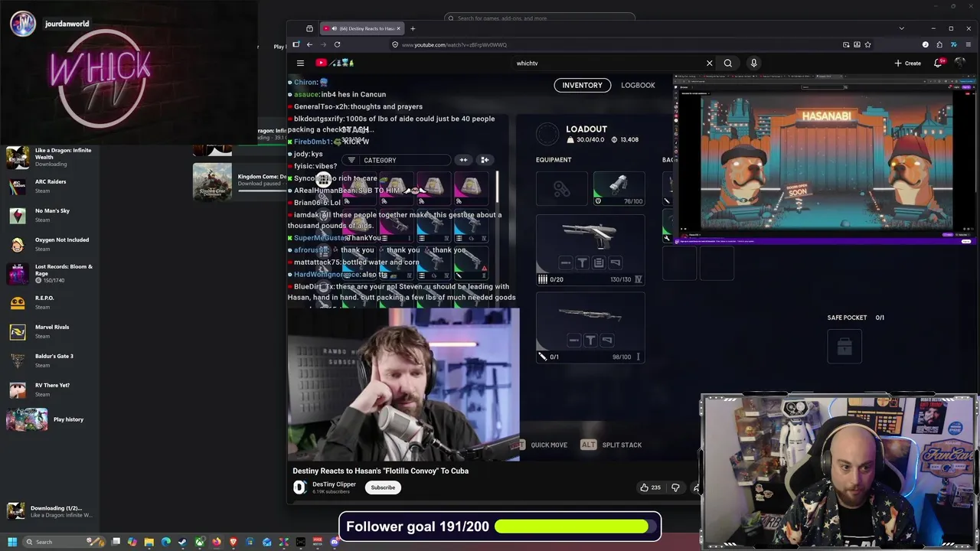Expand Downloading (1/2) queue in Xbox app
Image resolution: width=980 pixels, height=551 pixels.
[x=49, y=511]
